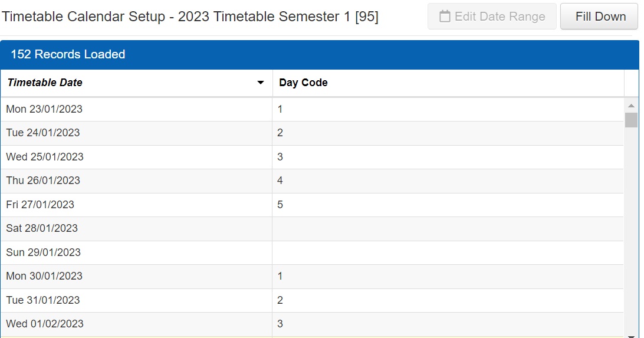The height and width of the screenshot is (338, 644).
Task: Click empty Day Code cell for Sun 29/01/2023
Action: [448, 252]
